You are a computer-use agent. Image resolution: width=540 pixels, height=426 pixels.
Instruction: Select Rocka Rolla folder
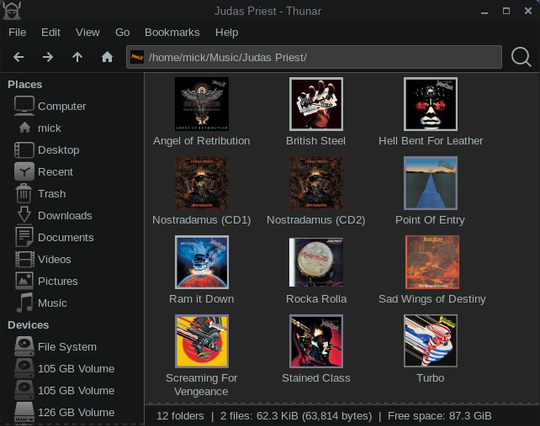pyautogui.click(x=316, y=270)
